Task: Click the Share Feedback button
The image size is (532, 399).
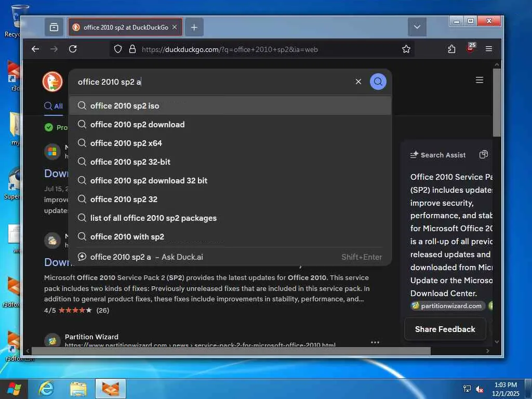Action: [x=445, y=329]
